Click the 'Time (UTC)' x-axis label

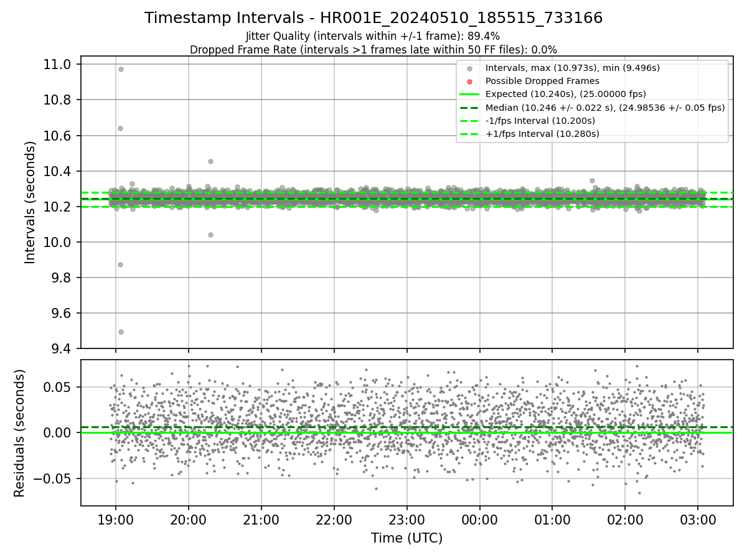(x=406, y=538)
